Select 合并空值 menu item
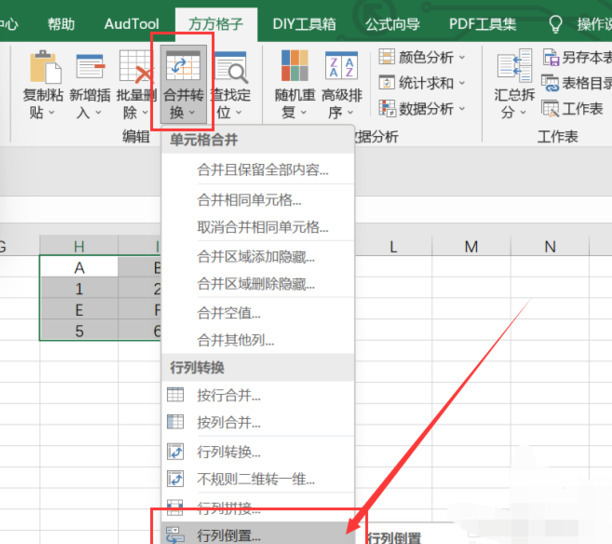612x544 pixels. tap(258, 313)
